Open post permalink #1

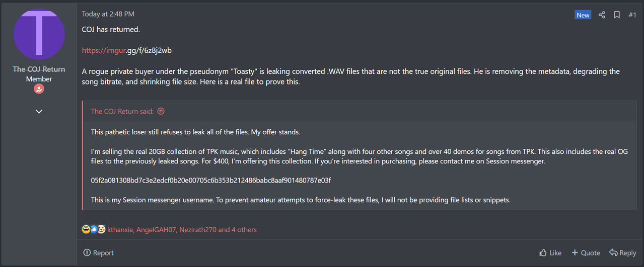632,15
